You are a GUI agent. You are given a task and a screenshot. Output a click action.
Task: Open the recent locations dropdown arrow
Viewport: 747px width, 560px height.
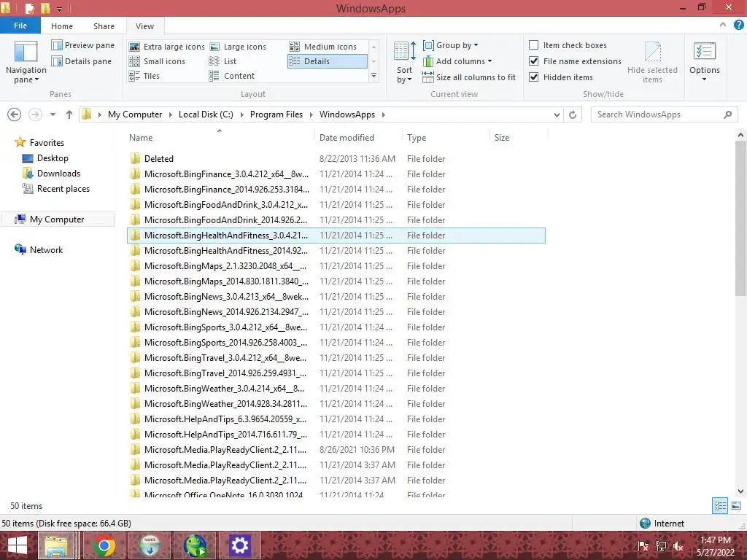coord(53,114)
